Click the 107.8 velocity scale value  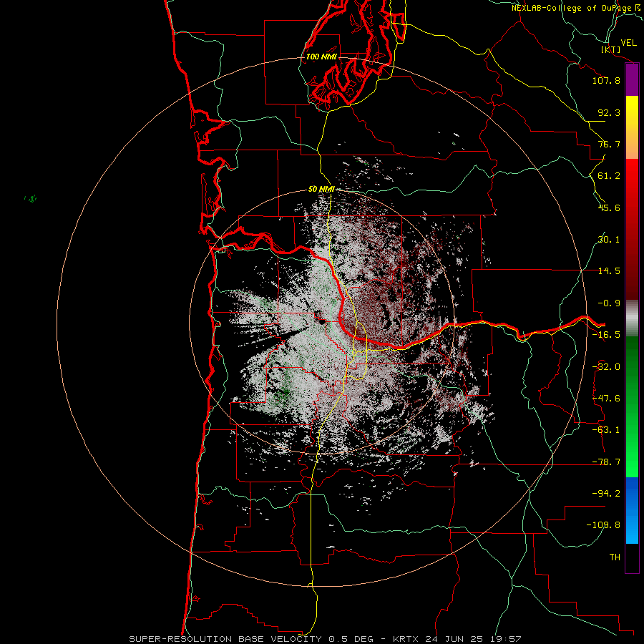(606, 80)
